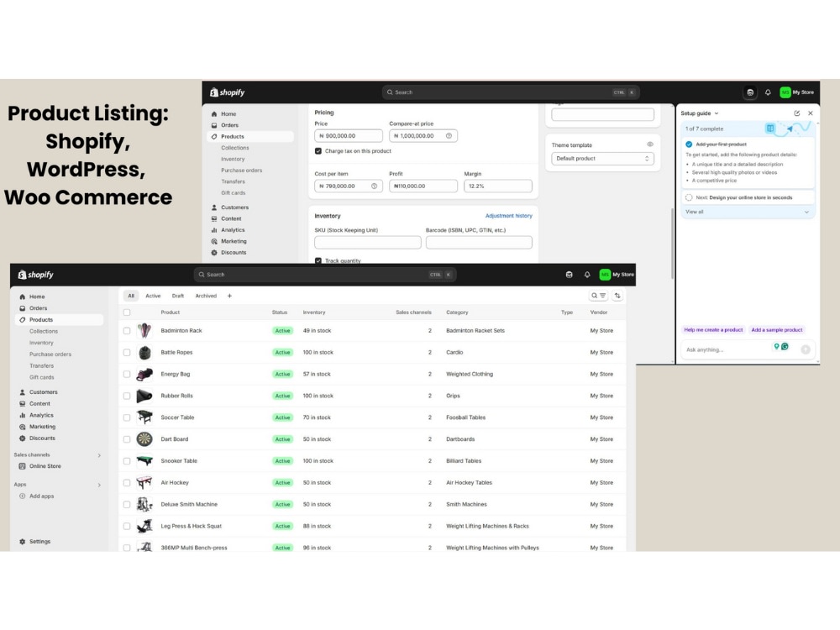
Task: Click the SKU input field
Action: pyautogui.click(x=368, y=243)
